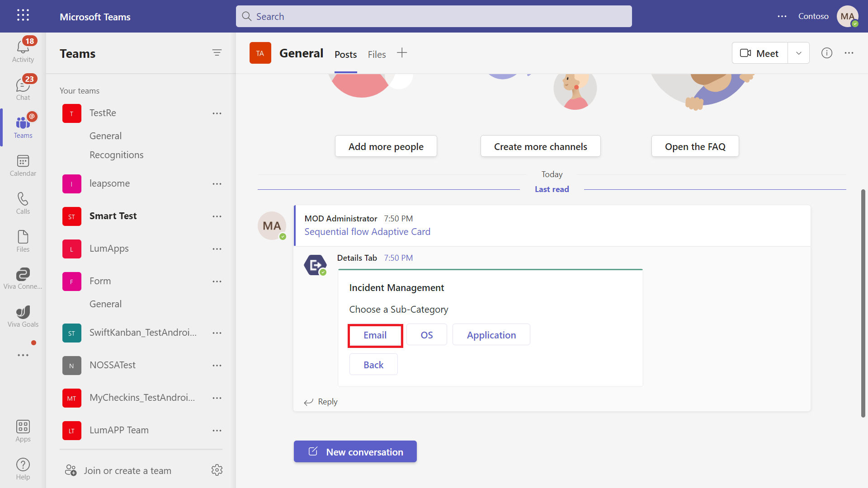Expand the Meet options dropdown arrow
This screenshot has width=868, height=488.
click(799, 53)
